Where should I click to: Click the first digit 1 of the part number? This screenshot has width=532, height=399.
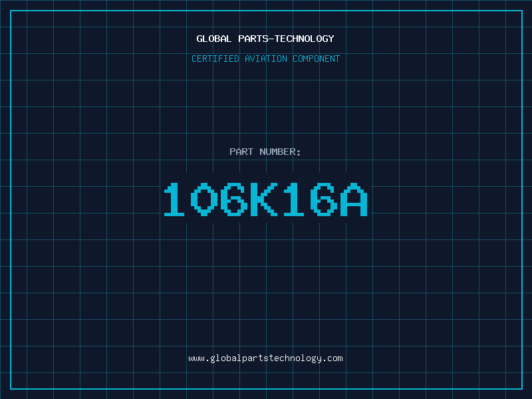pyautogui.click(x=176, y=199)
